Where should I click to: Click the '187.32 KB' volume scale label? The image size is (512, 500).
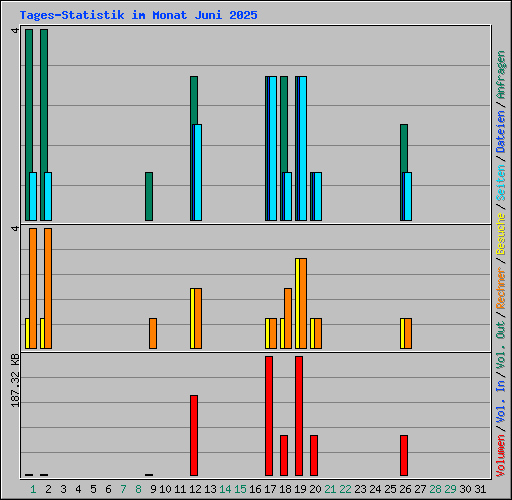pos(15,380)
